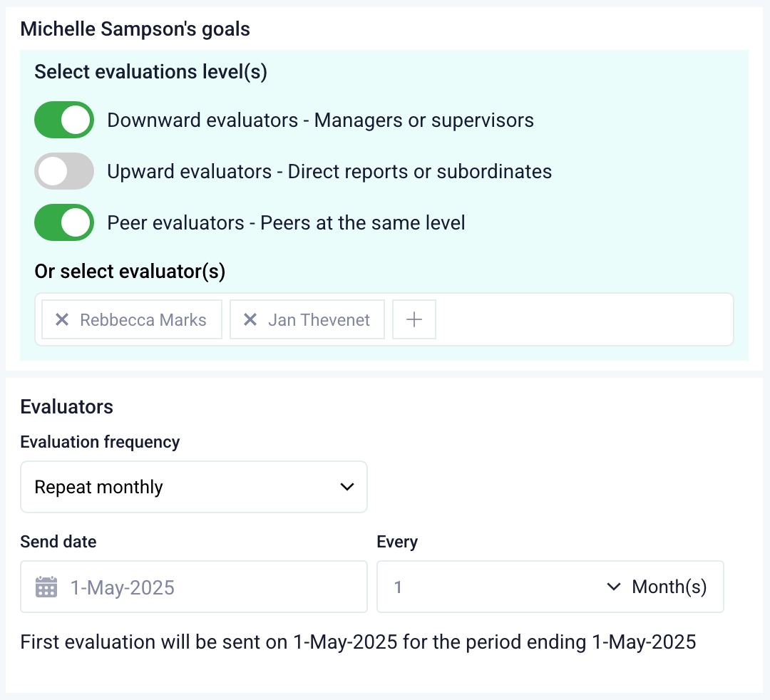Click the Michelle Sampson's goals heading
Screen dimensions: 770x700
[135, 29]
